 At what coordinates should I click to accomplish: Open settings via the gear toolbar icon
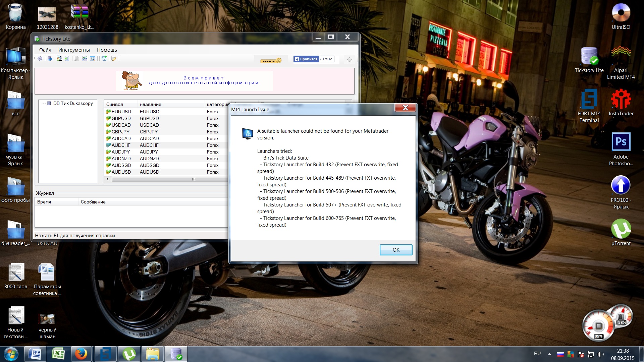pos(40,59)
